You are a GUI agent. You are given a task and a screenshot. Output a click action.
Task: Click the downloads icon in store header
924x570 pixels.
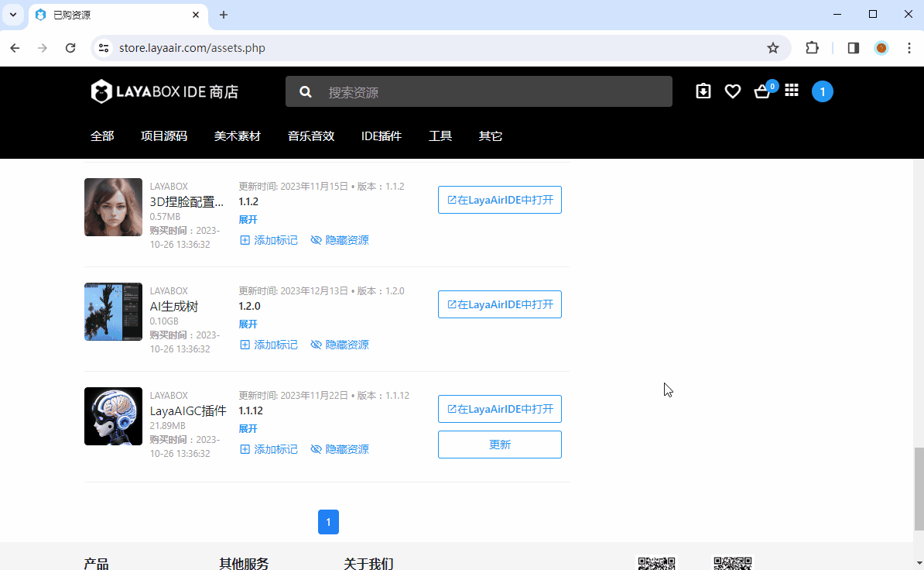pos(703,91)
